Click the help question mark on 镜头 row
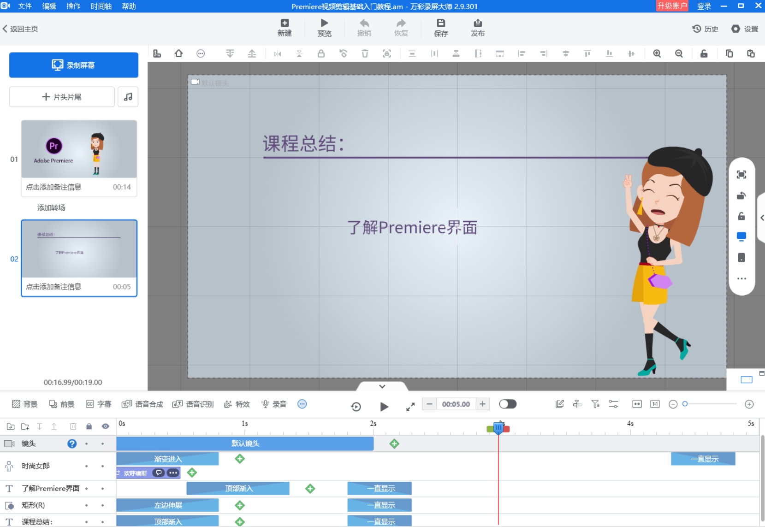This screenshot has width=765, height=532. [72, 443]
